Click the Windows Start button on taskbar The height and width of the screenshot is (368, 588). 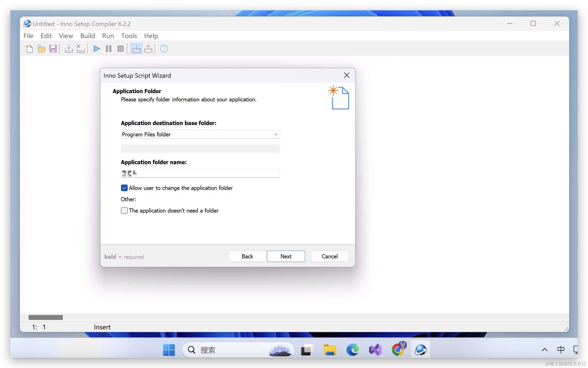(169, 350)
